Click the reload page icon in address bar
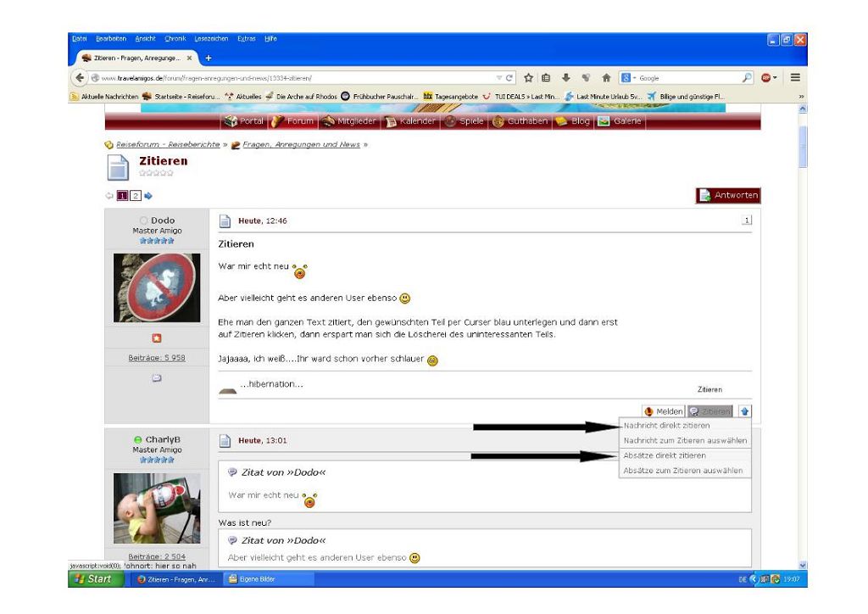The image size is (868, 614). [x=509, y=78]
